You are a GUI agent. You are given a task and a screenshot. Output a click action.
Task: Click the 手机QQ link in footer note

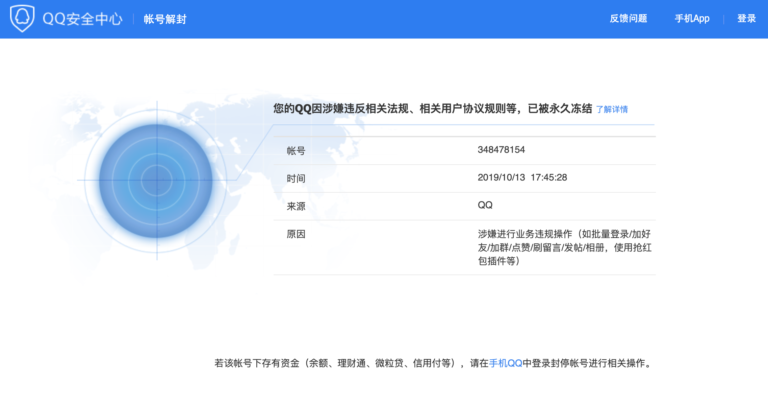[505, 363]
